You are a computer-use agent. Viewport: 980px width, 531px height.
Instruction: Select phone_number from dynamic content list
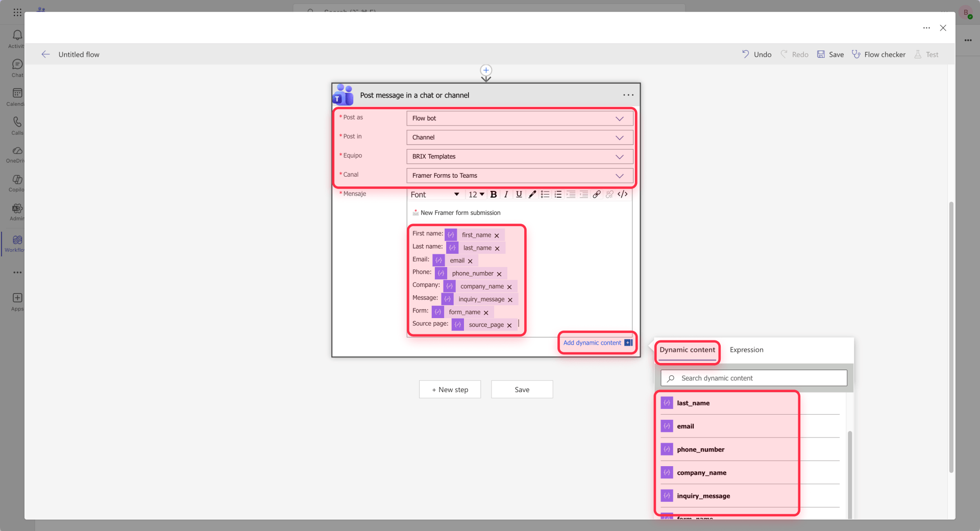[x=750, y=449]
